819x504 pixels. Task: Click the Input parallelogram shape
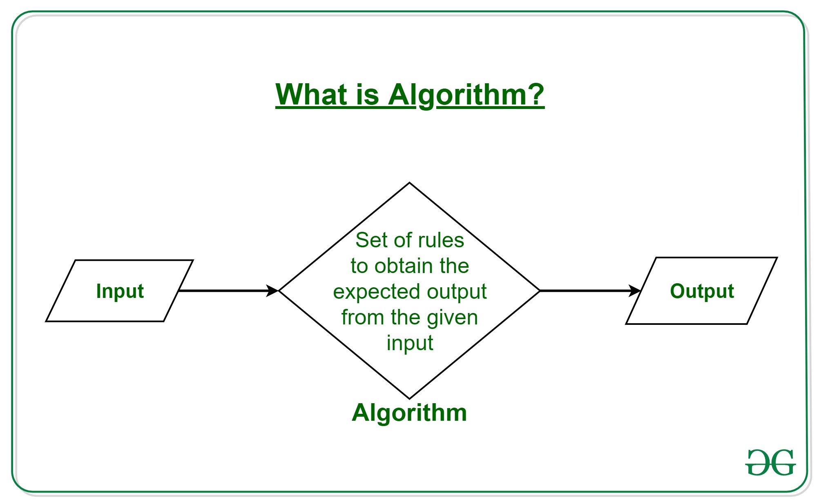[111, 281]
